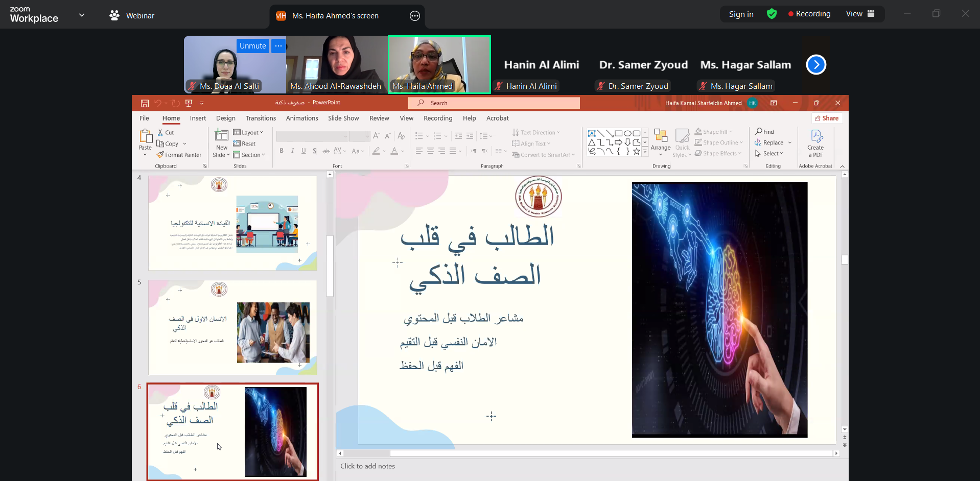
Task: Click the Unmute button
Action: pos(252,46)
